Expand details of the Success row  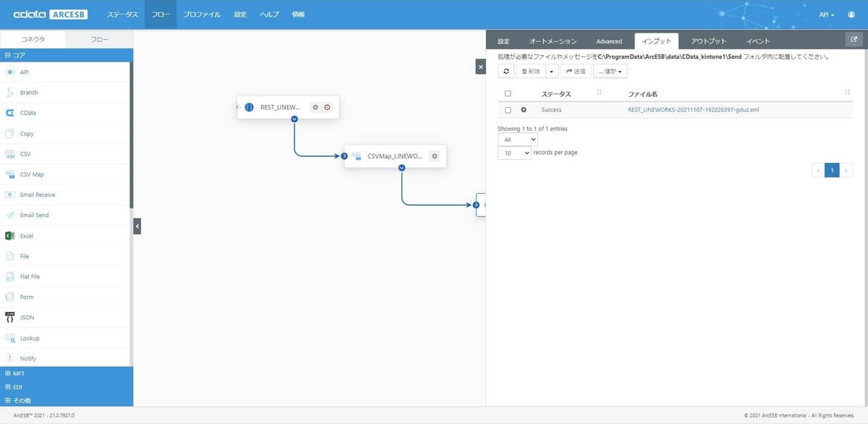coord(524,110)
